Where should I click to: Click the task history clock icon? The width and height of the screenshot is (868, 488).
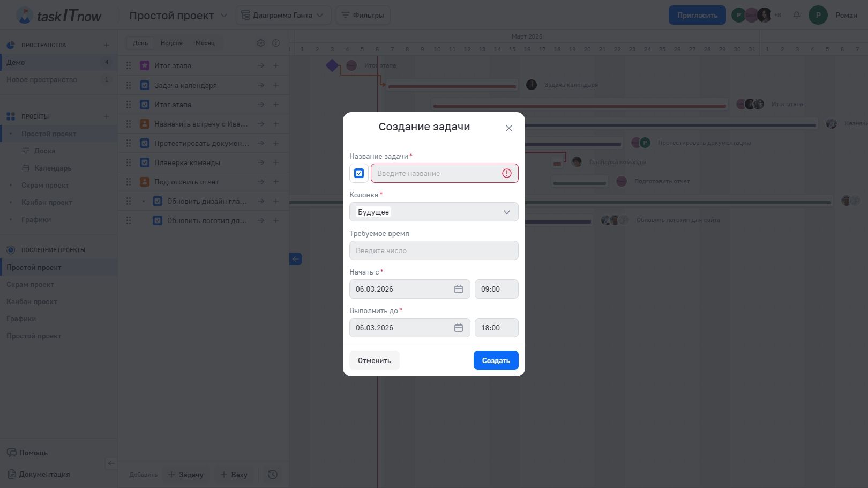point(273,475)
